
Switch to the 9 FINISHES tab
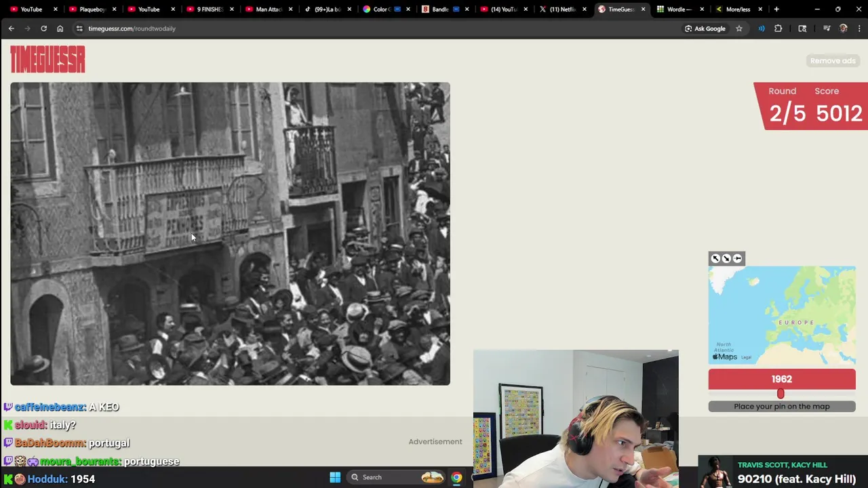(210, 9)
